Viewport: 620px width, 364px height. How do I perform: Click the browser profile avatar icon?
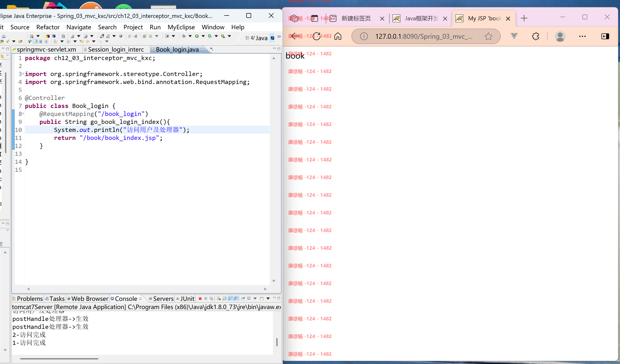tap(560, 36)
